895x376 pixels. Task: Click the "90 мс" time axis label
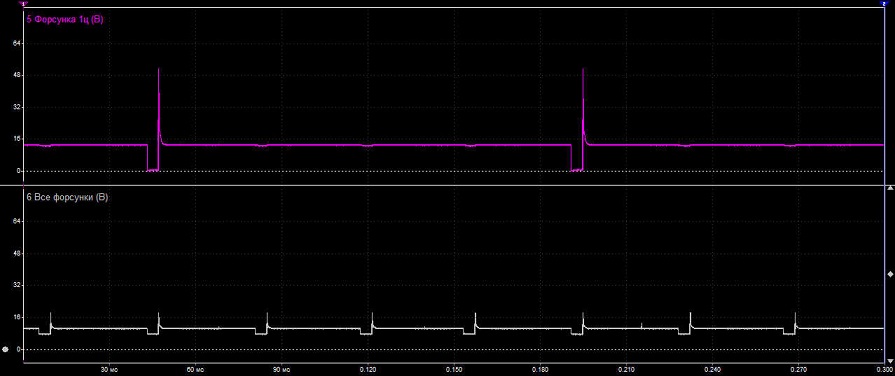[282, 370]
